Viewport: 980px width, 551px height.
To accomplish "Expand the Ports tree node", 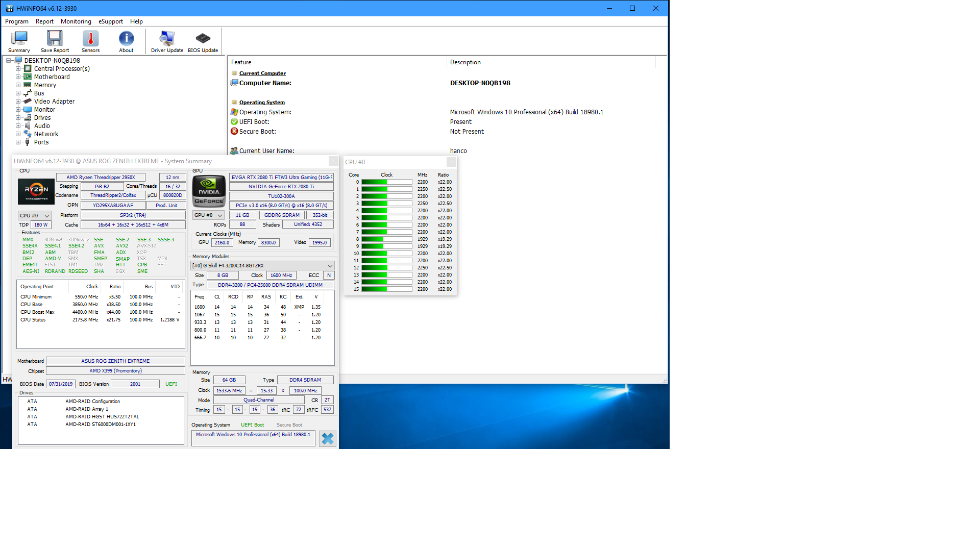I will pyautogui.click(x=18, y=142).
